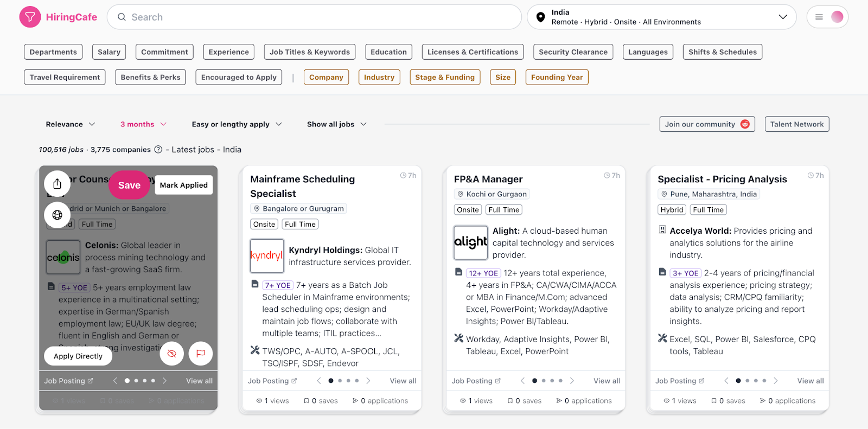Viewport: 868px width, 429px height.
Task: Click the Alight company logo
Action: pos(470,242)
